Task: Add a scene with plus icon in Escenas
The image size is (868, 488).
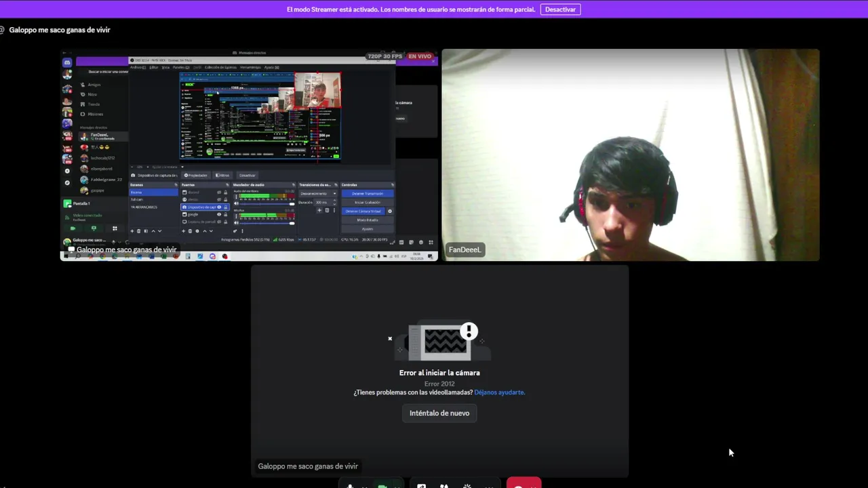Action: 132,231
